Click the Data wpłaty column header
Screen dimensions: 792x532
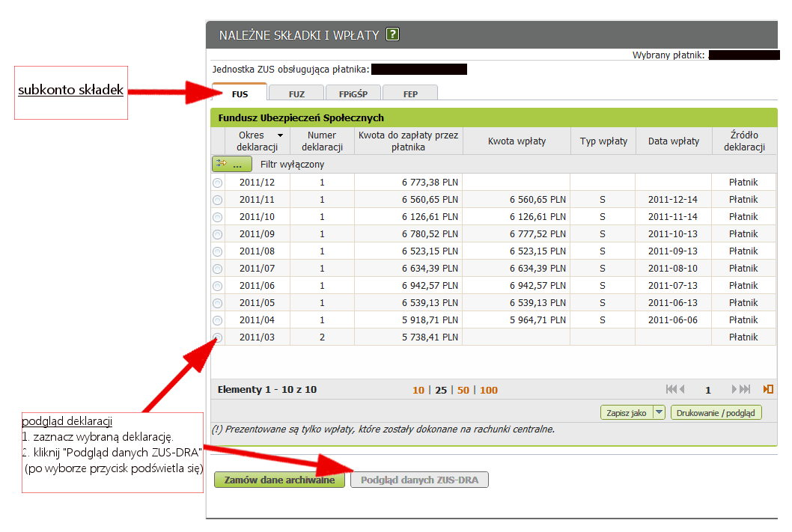674,141
